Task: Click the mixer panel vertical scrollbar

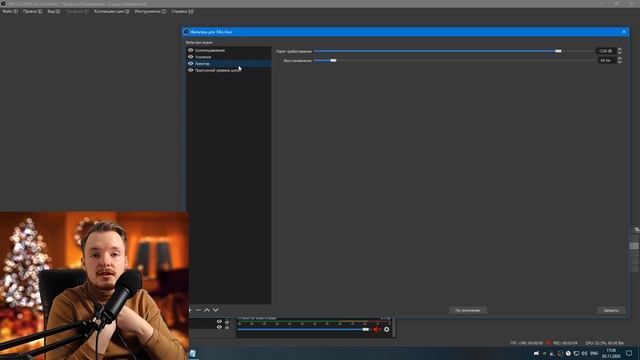Action: 394,327
